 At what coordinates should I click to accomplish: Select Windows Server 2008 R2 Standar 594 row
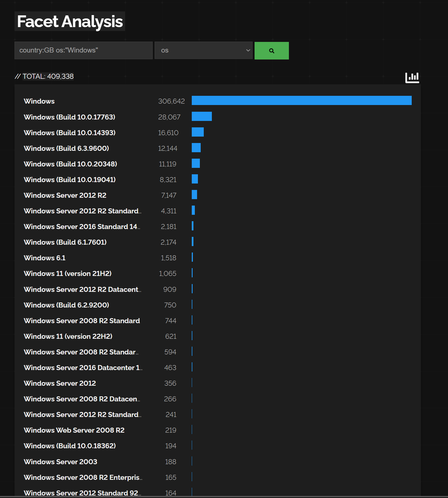(81, 352)
